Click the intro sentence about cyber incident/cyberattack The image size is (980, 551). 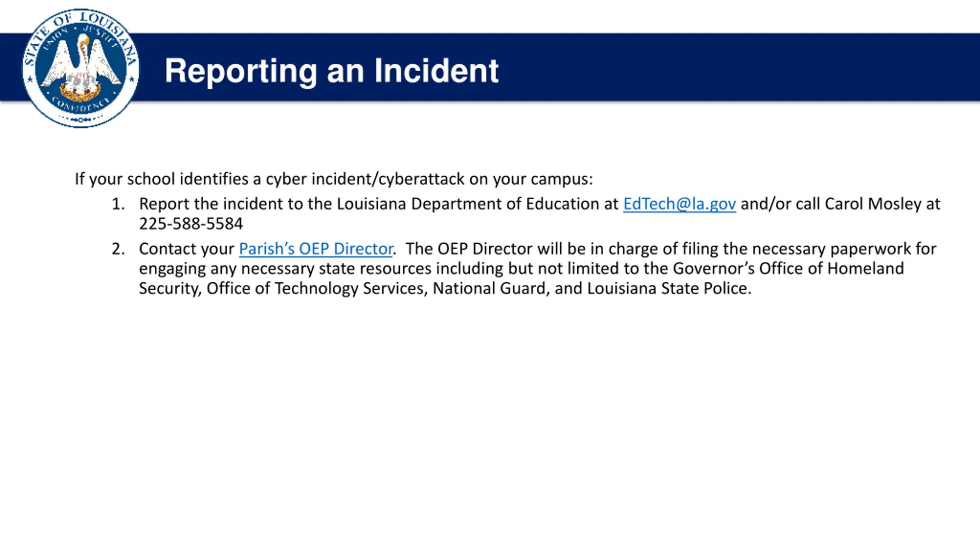(x=333, y=179)
